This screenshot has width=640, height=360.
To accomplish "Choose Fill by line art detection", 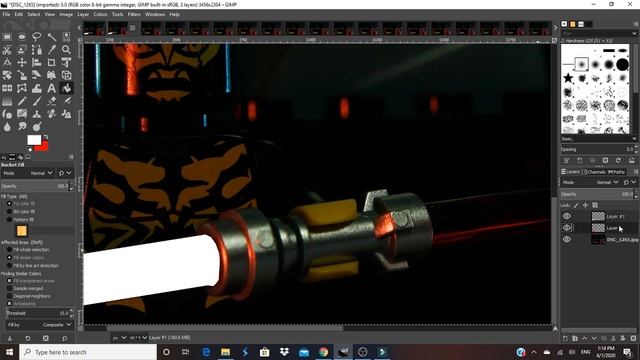I will (9, 265).
